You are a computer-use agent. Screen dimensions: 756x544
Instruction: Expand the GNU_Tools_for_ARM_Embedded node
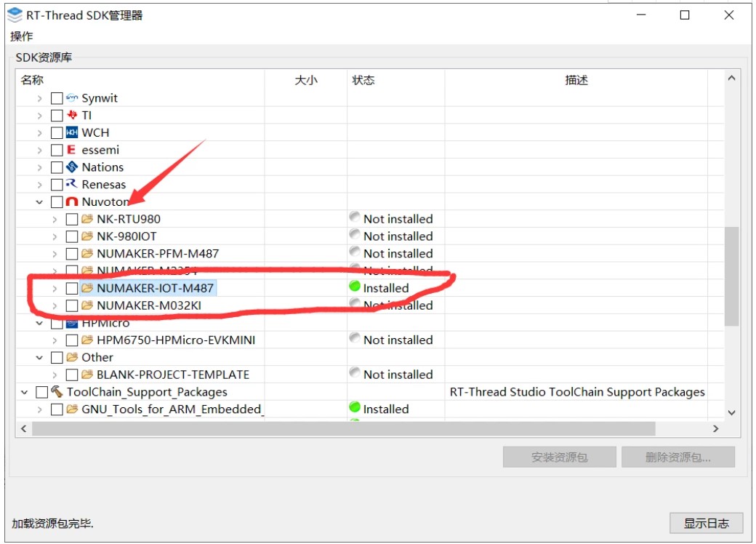pos(39,410)
